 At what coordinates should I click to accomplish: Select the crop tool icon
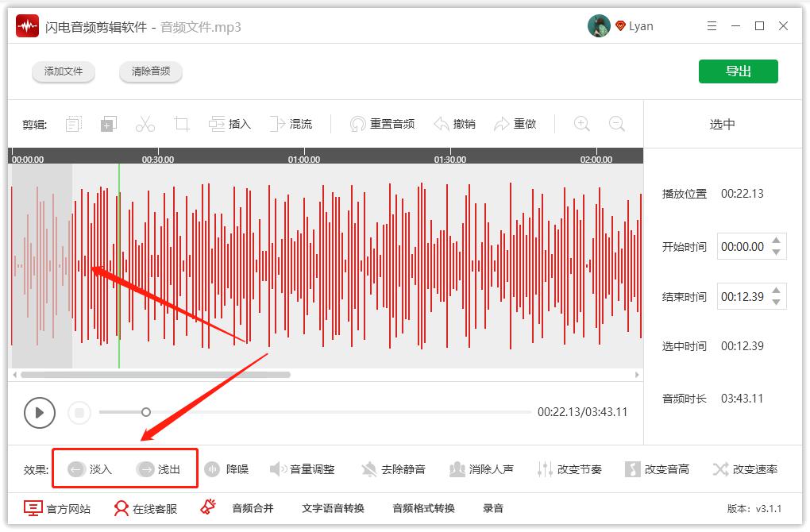coord(181,124)
